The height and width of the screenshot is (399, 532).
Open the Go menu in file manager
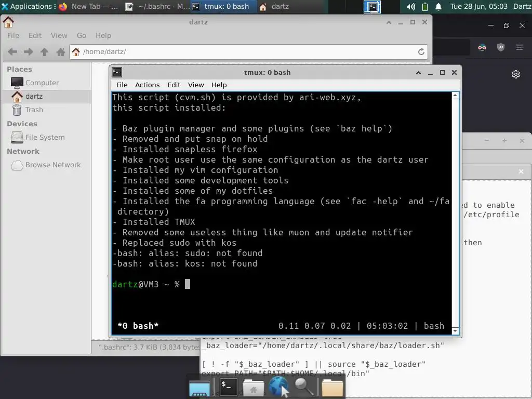(x=82, y=35)
